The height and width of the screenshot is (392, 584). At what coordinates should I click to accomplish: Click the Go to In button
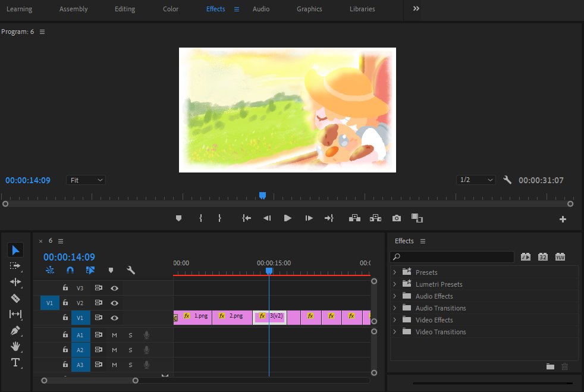(x=246, y=218)
